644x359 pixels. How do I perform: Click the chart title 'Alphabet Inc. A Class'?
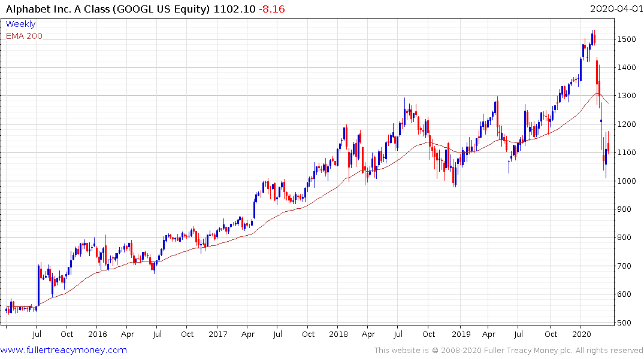tap(58, 9)
